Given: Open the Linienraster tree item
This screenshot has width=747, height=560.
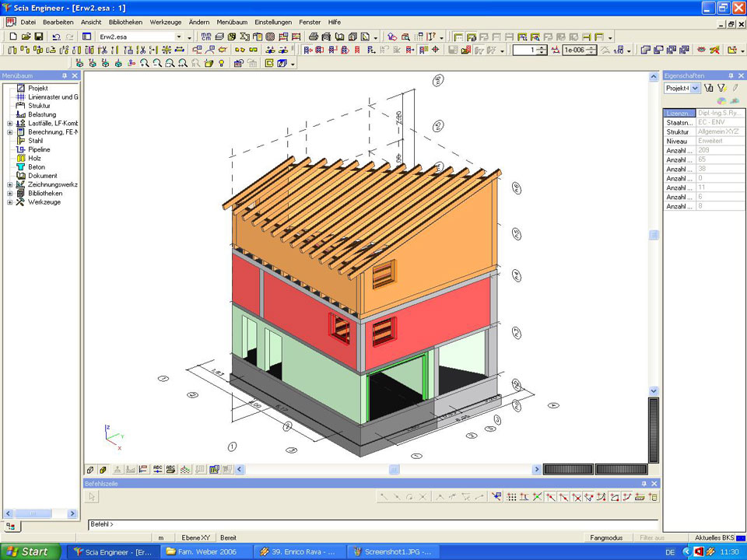Looking at the screenshot, I should pyautogui.click(x=53, y=97).
